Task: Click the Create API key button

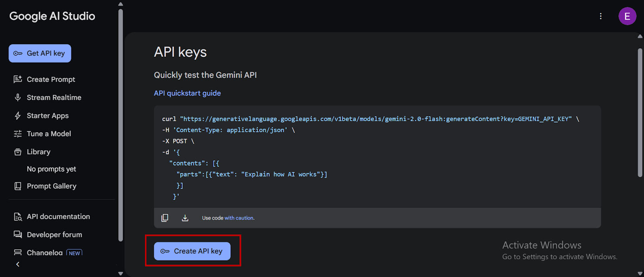Action: point(192,251)
